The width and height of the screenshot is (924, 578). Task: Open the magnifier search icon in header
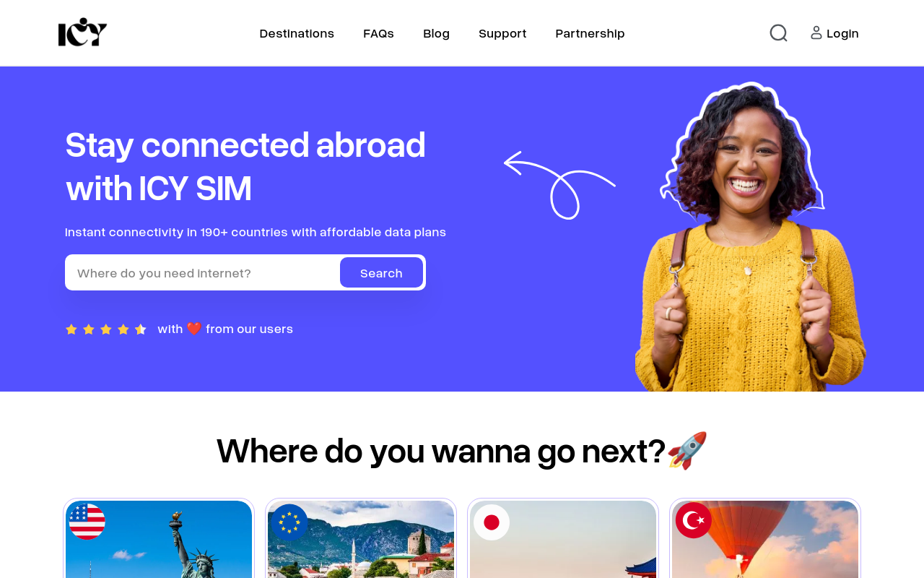click(x=778, y=33)
